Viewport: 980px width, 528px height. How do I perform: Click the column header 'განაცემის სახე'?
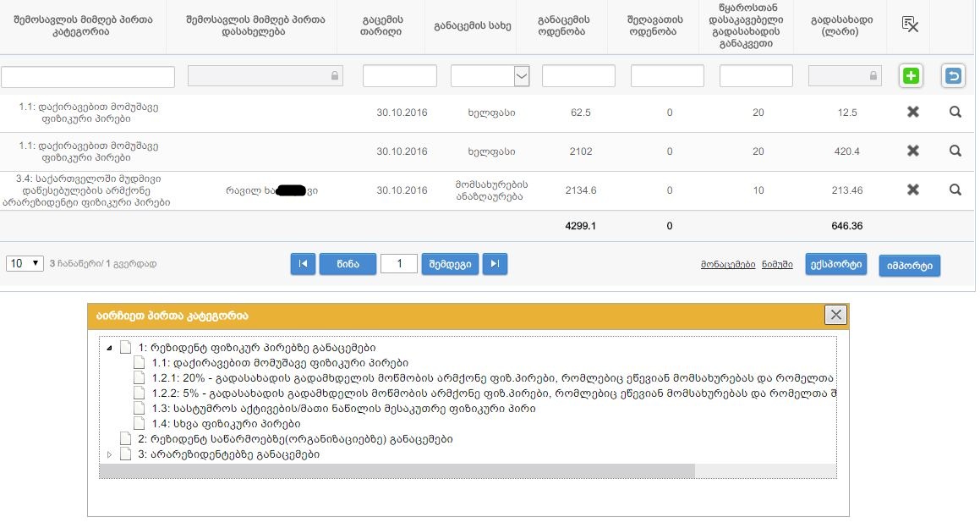point(473,25)
